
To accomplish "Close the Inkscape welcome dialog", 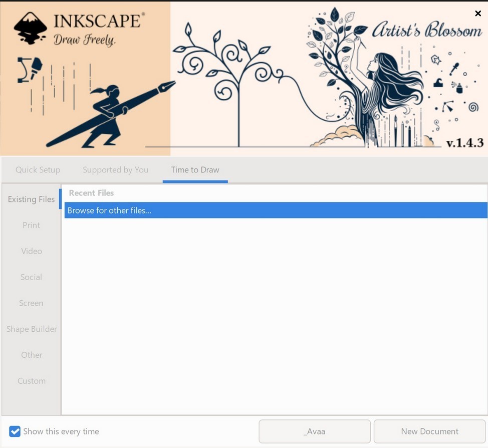I will pos(478,14).
